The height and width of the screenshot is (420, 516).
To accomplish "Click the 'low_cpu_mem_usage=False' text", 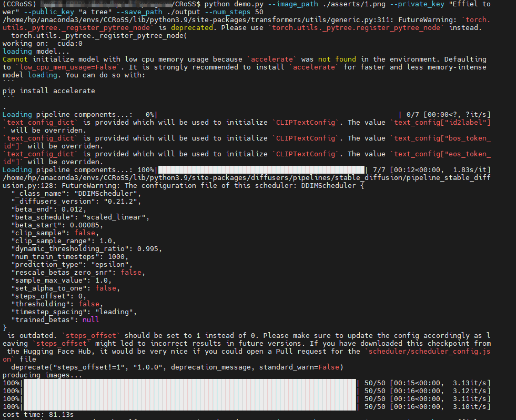I will coord(68,67).
